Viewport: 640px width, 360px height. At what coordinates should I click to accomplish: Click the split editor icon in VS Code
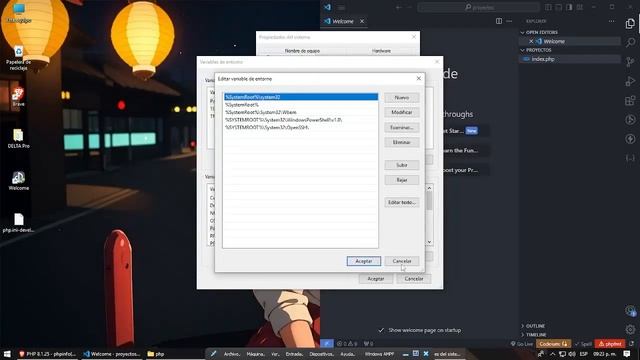click(x=499, y=21)
